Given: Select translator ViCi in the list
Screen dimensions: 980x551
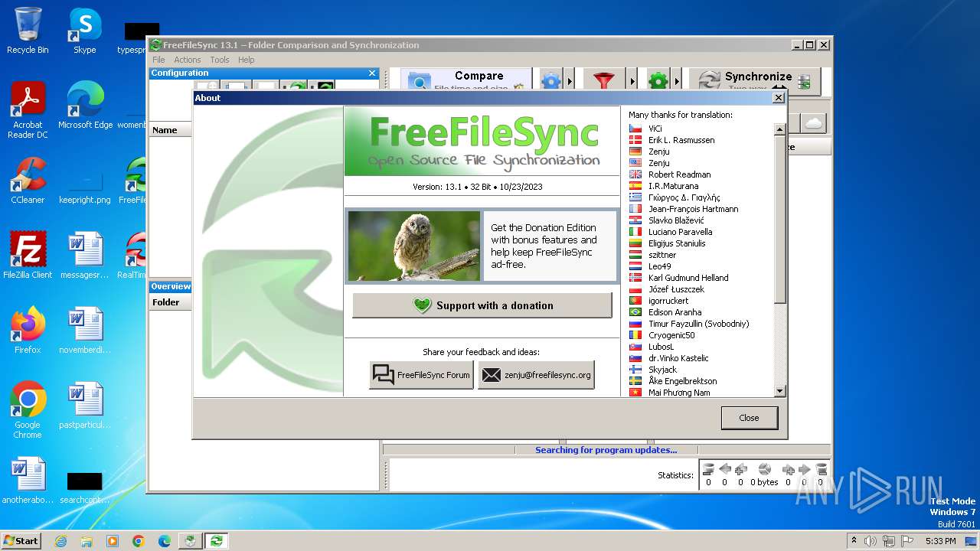Looking at the screenshot, I should tap(655, 129).
